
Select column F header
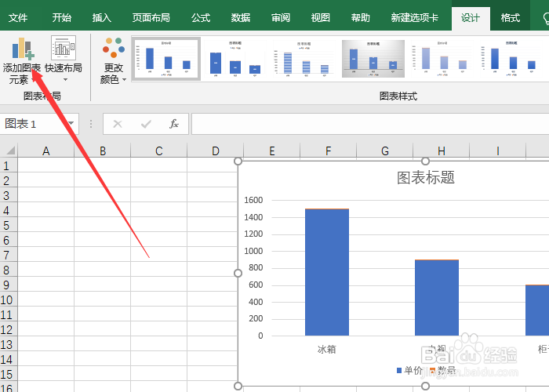coord(328,151)
